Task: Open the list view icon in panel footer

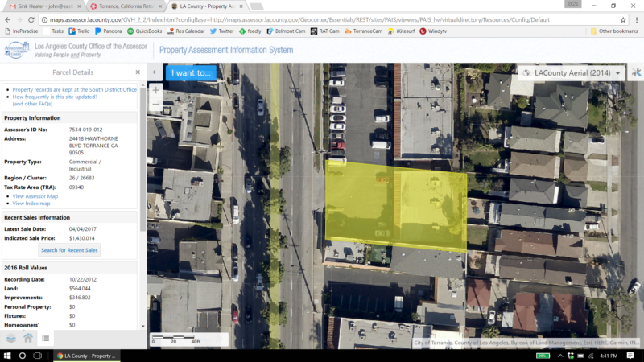Action: pos(46,338)
